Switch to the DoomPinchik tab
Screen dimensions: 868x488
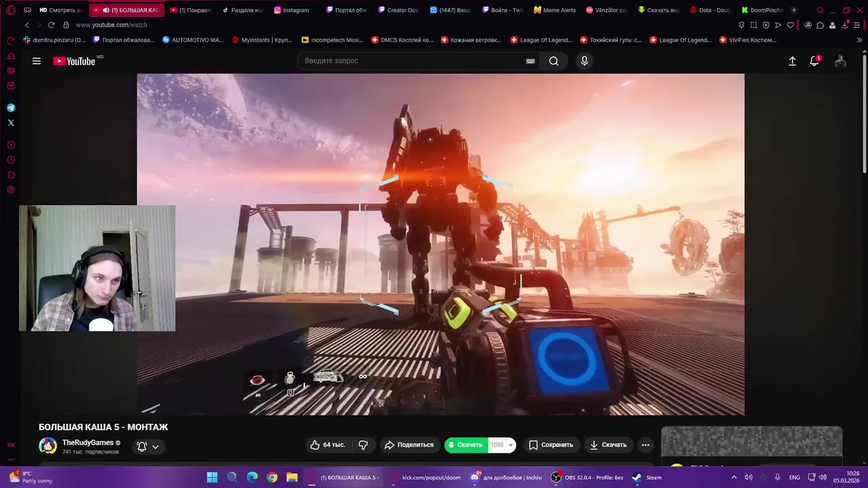click(763, 10)
